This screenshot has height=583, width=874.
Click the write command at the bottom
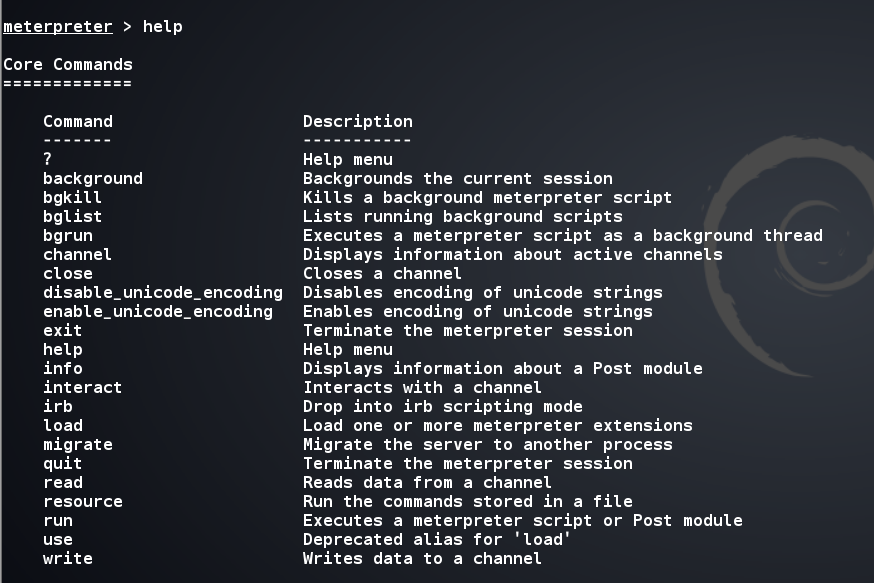click(68, 558)
